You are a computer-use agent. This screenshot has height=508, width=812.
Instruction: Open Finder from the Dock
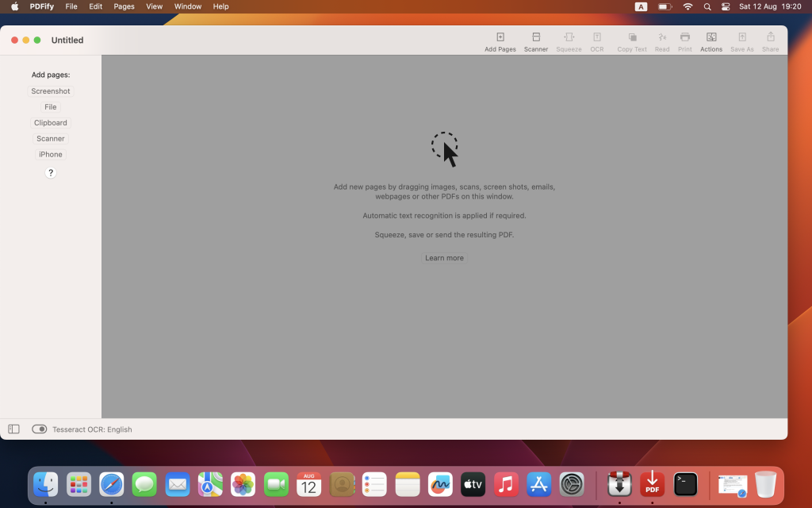[x=45, y=484]
